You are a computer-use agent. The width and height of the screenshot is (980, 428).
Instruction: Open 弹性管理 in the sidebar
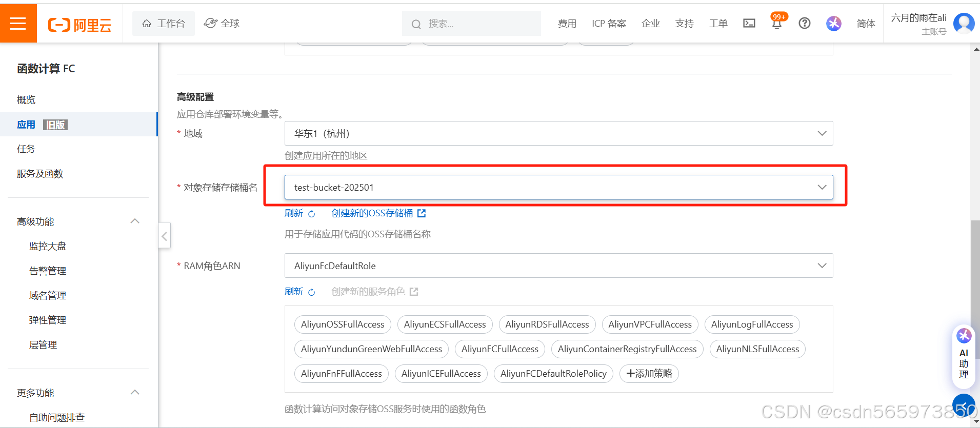[48, 320]
